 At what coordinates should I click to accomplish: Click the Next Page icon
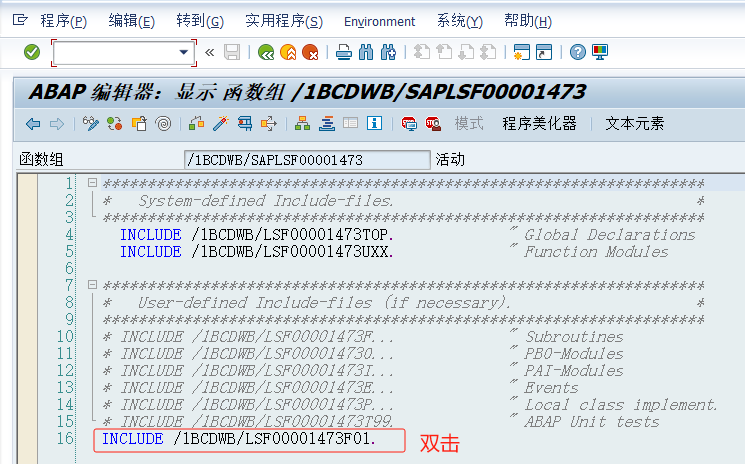pyautogui.click(x=466, y=52)
